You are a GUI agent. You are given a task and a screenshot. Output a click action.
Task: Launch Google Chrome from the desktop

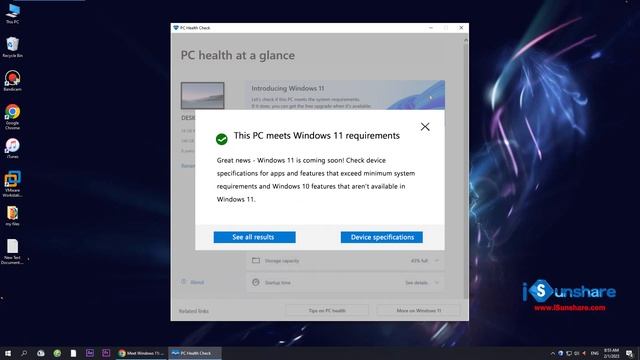[12, 117]
